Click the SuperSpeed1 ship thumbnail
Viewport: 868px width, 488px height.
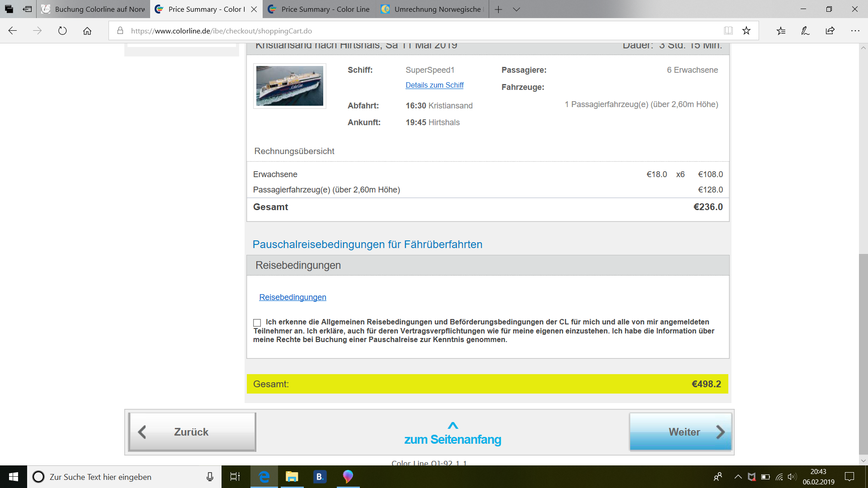tap(290, 86)
